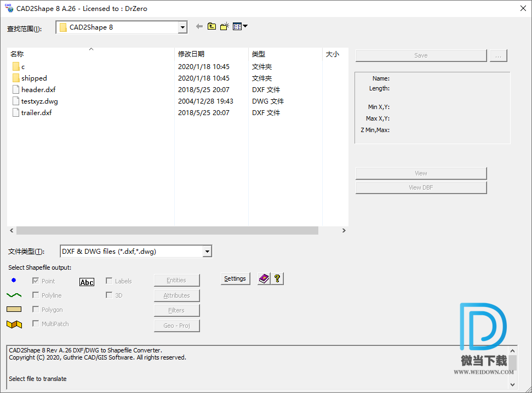This screenshot has width=532, height=393.
Task: Select the c folder icon
Action: click(16, 66)
